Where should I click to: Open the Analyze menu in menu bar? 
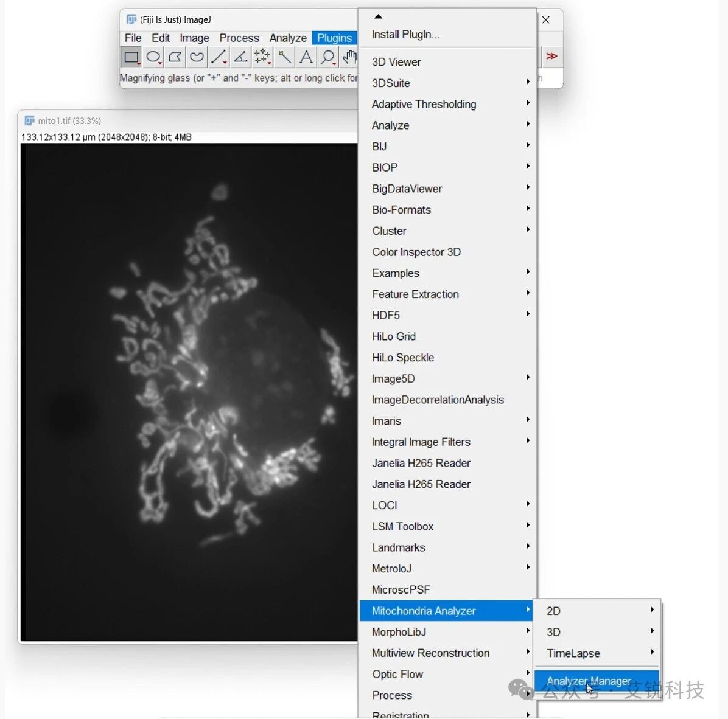pos(288,38)
